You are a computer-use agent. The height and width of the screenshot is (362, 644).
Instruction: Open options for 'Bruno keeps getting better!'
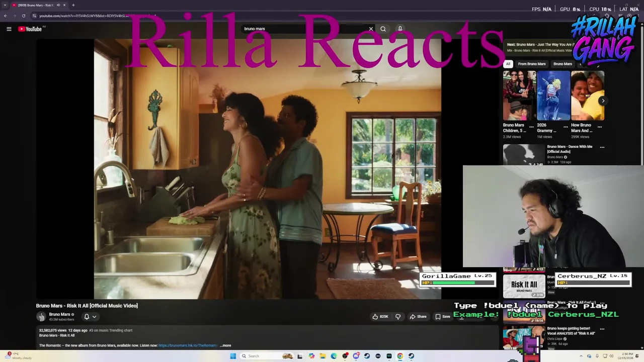[x=602, y=329]
